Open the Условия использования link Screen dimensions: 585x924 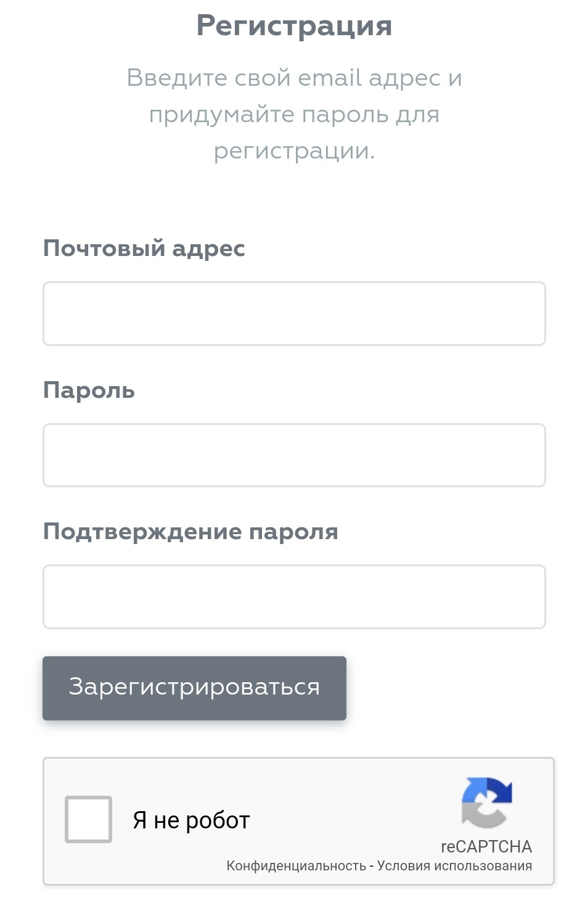(x=454, y=866)
